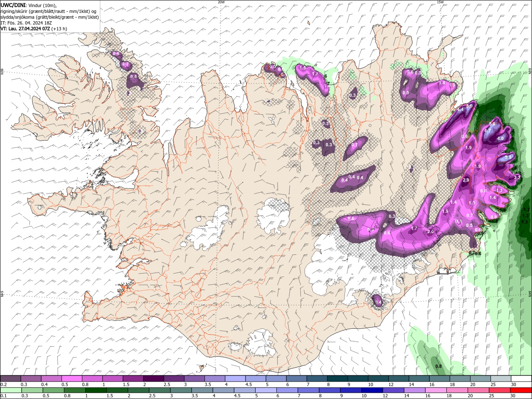Click the white Hofsjökull glacier on the map

[273, 216]
